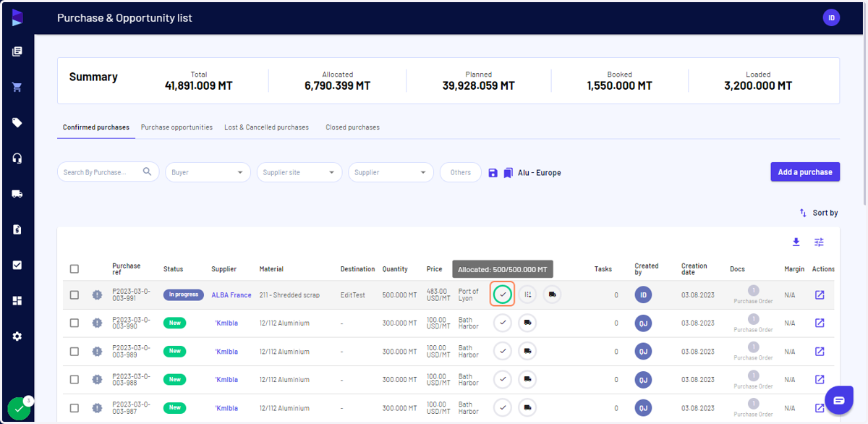Open the invoice document sidebar icon
This screenshot has width=868, height=424.
tap(17, 229)
